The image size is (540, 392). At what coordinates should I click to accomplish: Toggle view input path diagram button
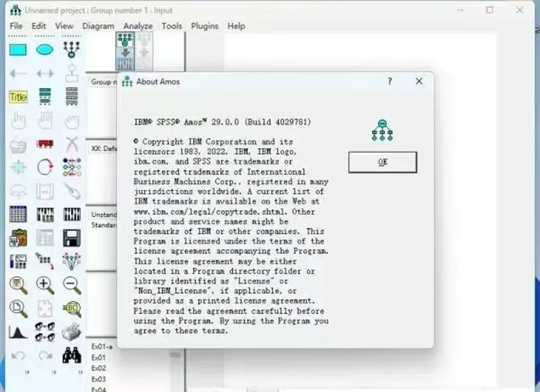tap(125, 51)
